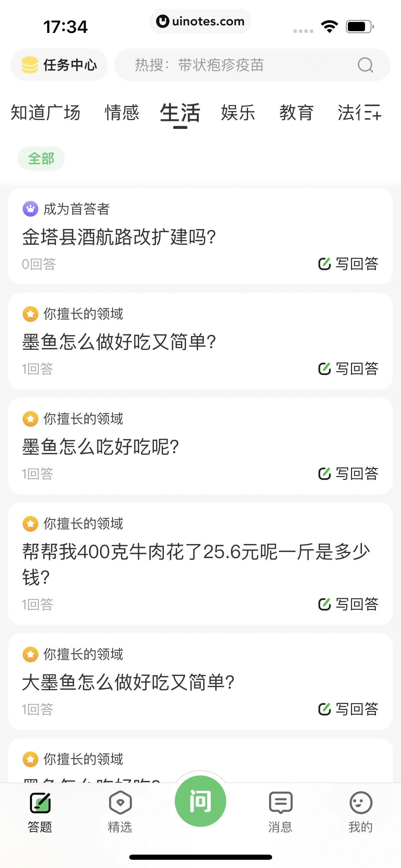Select the 全部 filter chip
Image resolution: width=401 pixels, height=868 pixels.
click(x=41, y=159)
